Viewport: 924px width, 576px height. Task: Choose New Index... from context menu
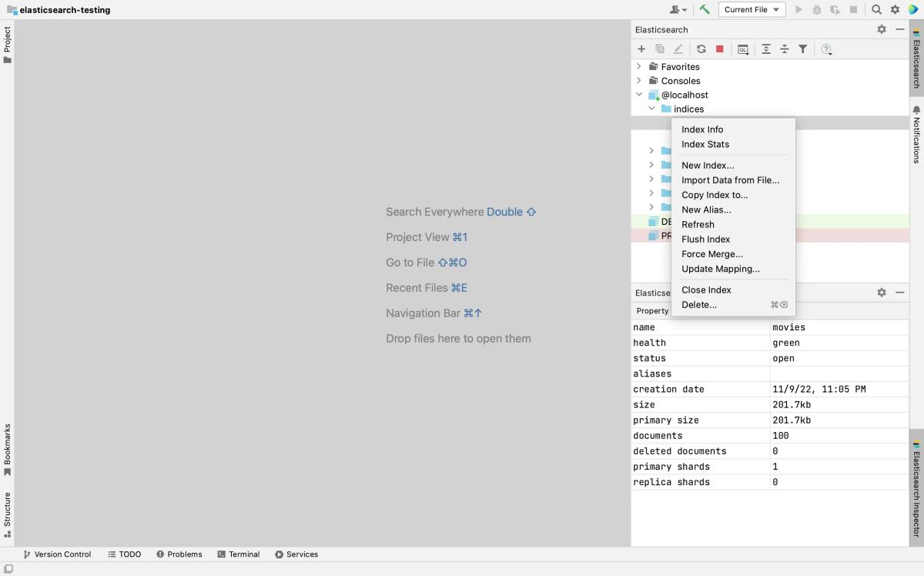[x=734, y=165]
